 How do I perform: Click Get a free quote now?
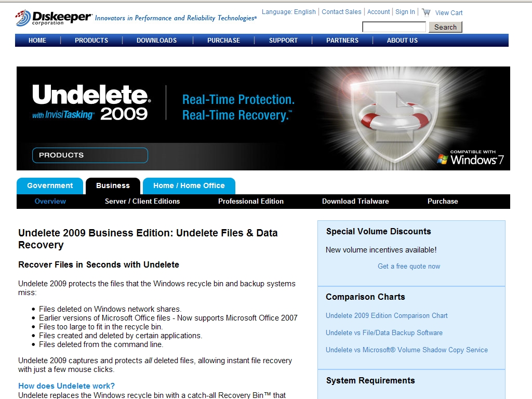point(409,267)
